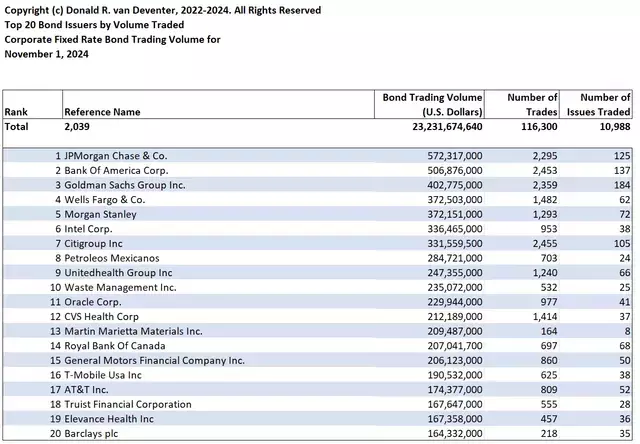Click CVS Health trades '1,414'
Screen dimensions: 640x444
(545, 317)
